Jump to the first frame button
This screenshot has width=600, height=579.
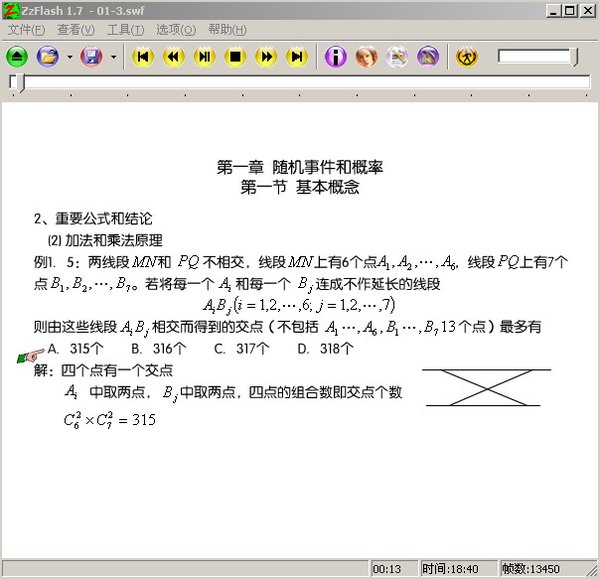pyautogui.click(x=143, y=57)
